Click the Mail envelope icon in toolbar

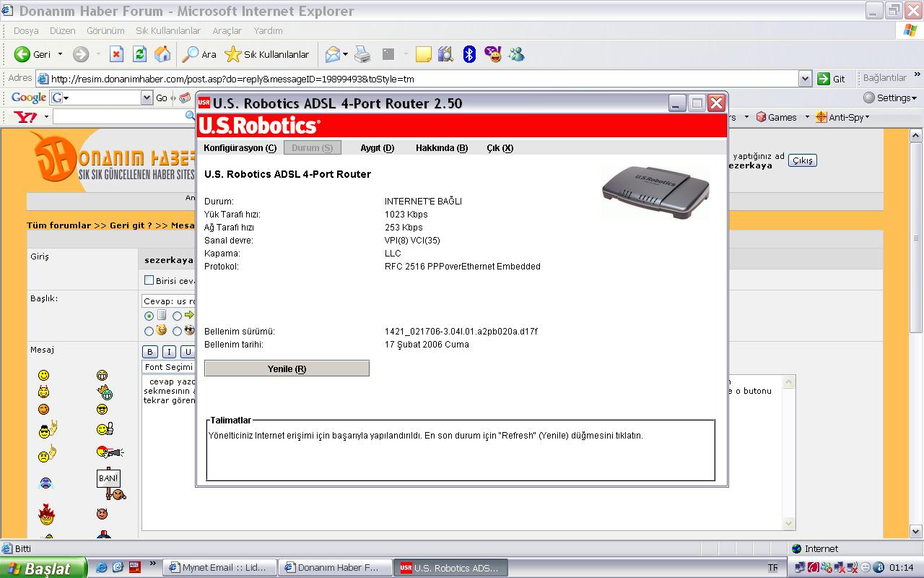click(x=332, y=54)
